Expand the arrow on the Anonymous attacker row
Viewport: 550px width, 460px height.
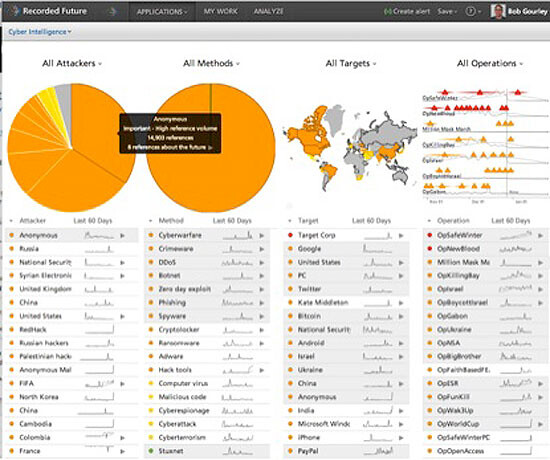[x=122, y=235]
